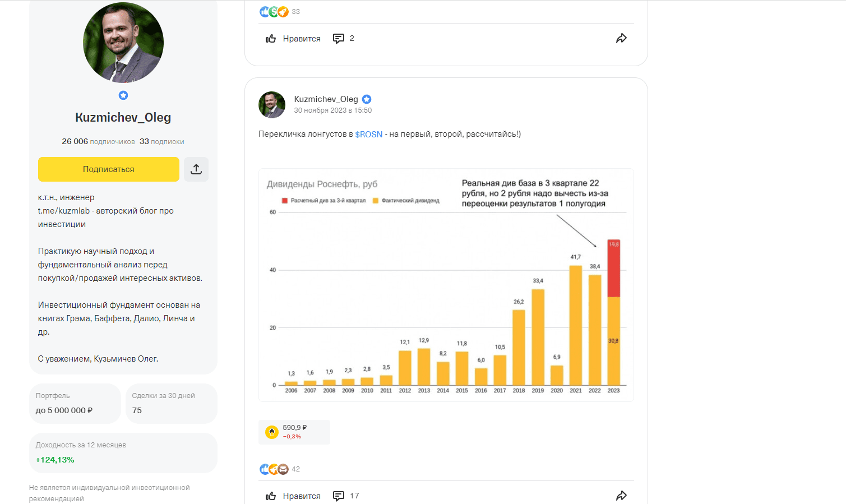Screen dimensions: 846x504
Task: Open the $ROSN ticker link
Action: [369, 135]
